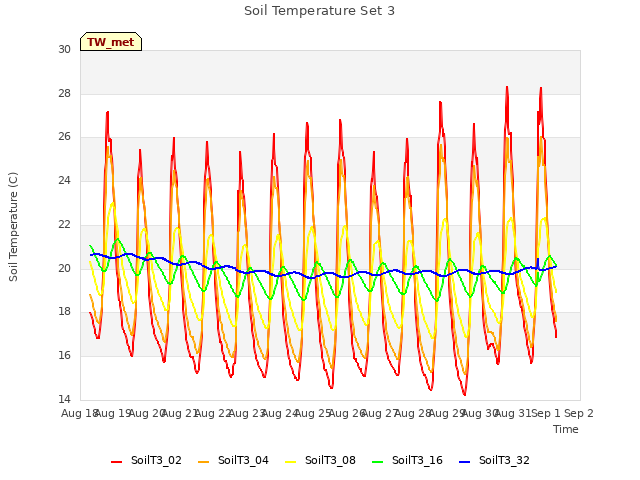Screen dimensions: 640x480
Task: Click the first red peak above 27 at Aug 19
Action: pyautogui.click(x=107, y=112)
